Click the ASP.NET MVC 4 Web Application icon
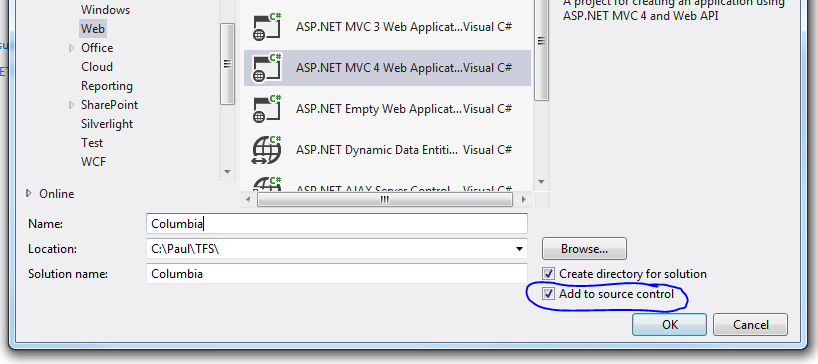 (x=267, y=68)
